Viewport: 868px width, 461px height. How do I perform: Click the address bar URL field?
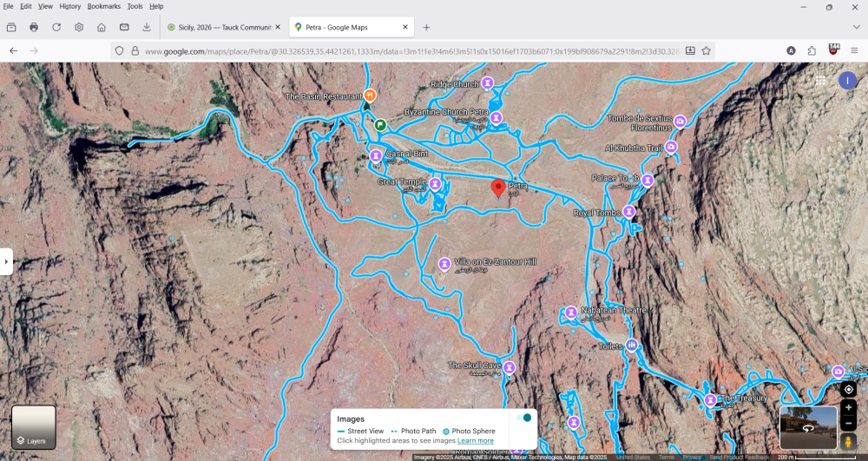411,51
